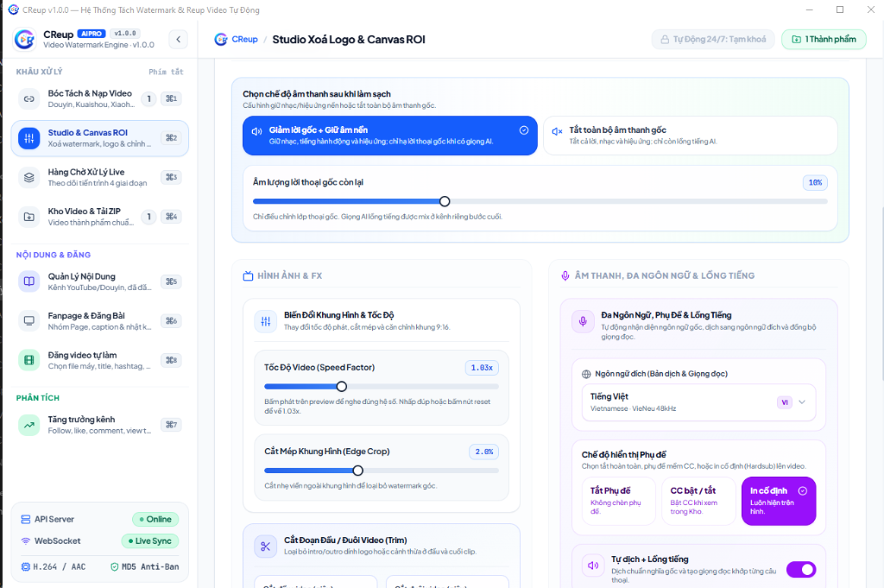Click the Đa Ngôn Ngữ microphone card icon
Viewport: 884px width, 588px height.
583,321
